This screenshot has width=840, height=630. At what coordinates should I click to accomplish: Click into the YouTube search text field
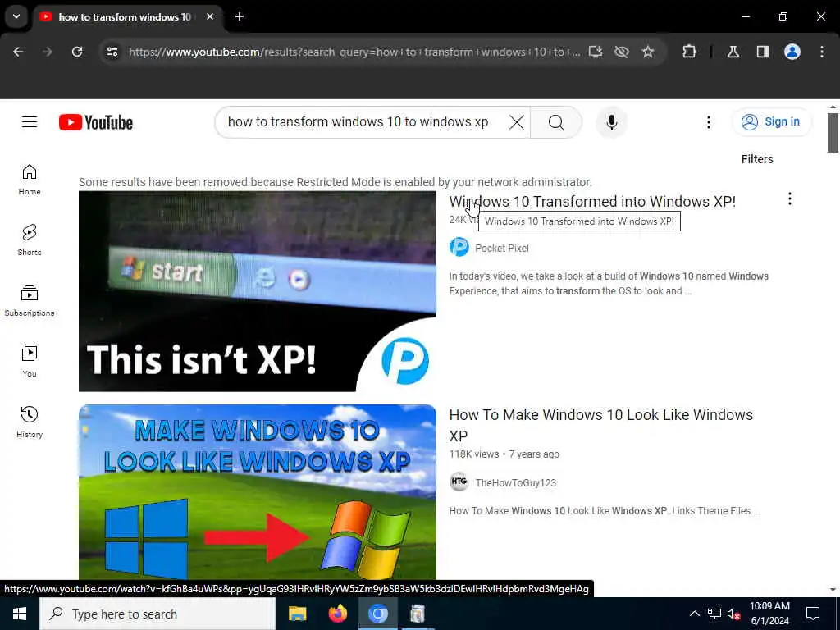[x=359, y=122]
